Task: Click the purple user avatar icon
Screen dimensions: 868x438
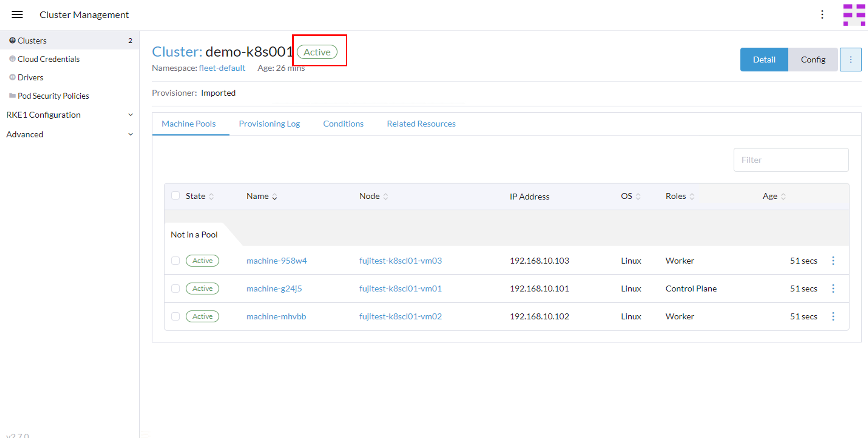Action: (854, 15)
